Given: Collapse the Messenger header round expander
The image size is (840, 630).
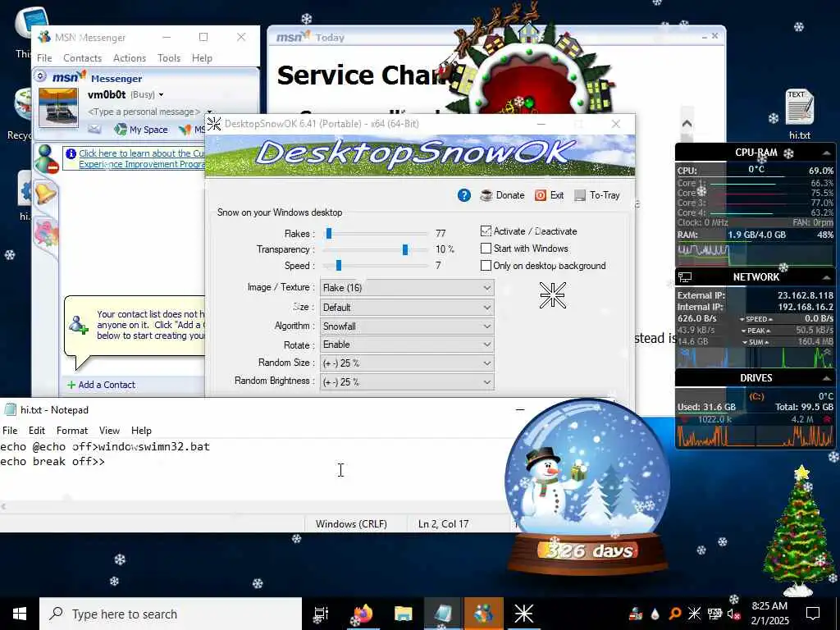Looking at the screenshot, I should [x=40, y=76].
